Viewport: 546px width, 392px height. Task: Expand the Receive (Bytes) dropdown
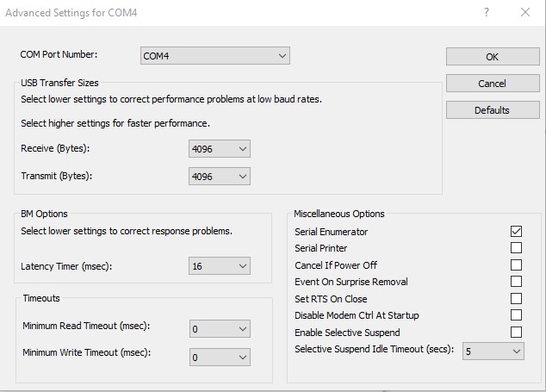220,149
